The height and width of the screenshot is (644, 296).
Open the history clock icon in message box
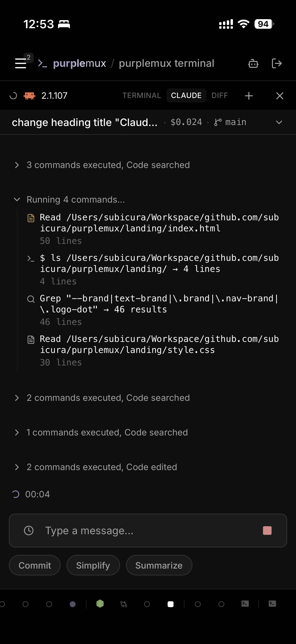click(x=29, y=530)
